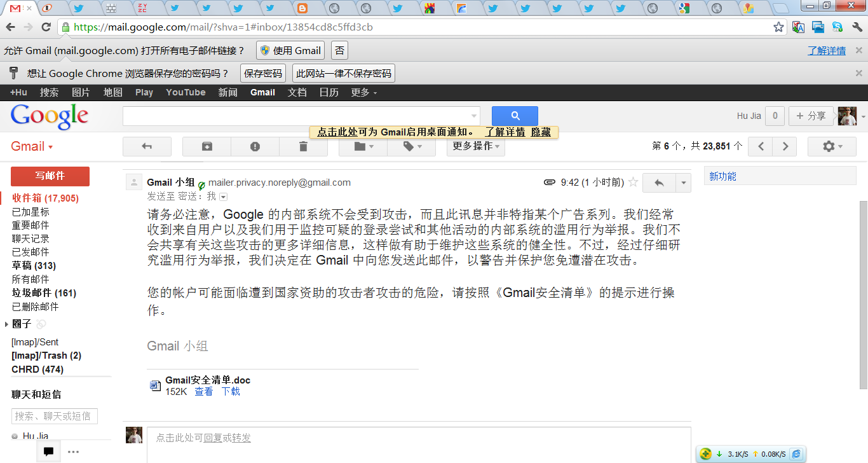Image resolution: width=868 pixels, height=463 pixels.
Task: Open search options arrow in search box
Action: tap(473, 116)
